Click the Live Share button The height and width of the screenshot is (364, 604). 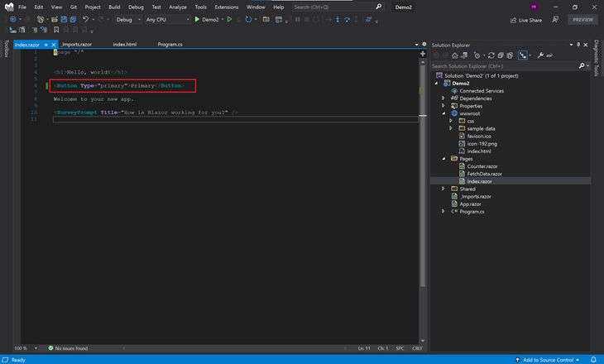point(526,20)
